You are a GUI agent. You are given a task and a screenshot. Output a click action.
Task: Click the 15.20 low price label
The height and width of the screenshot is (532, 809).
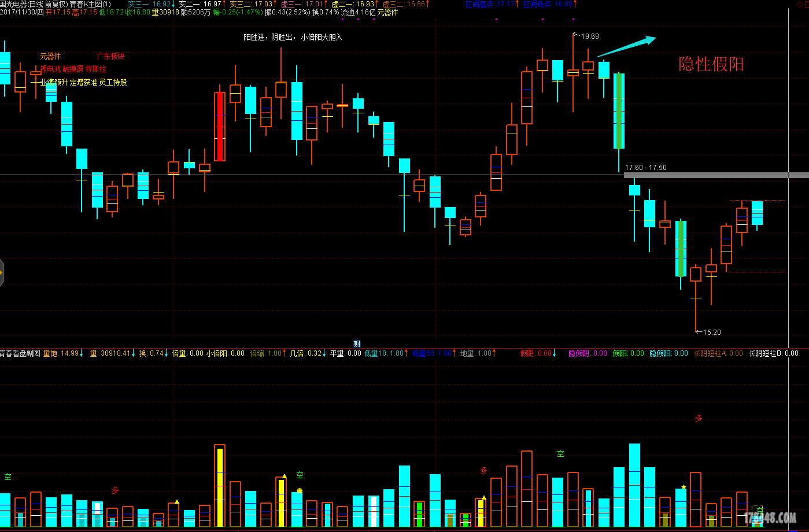click(x=712, y=332)
